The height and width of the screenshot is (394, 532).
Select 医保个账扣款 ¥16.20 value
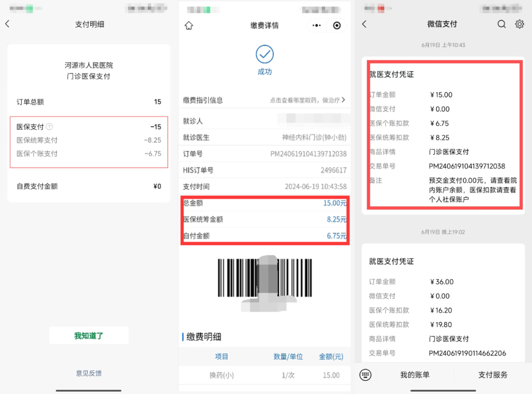click(441, 310)
